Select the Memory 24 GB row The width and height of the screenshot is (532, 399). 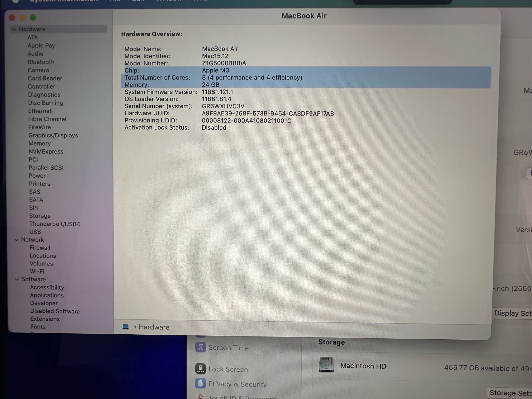(306, 85)
